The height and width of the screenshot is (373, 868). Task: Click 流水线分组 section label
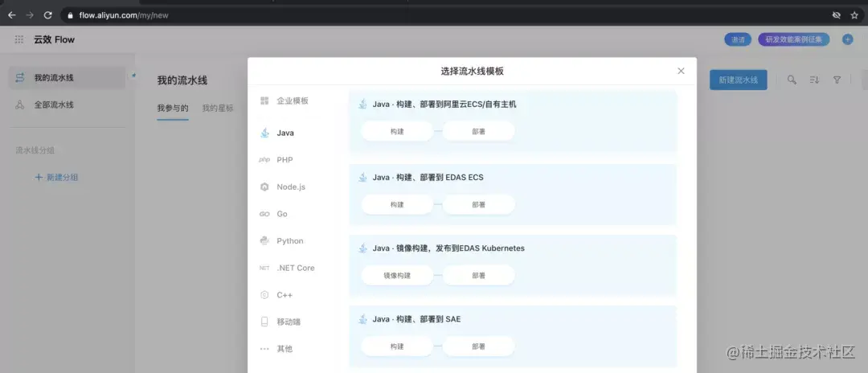35,150
